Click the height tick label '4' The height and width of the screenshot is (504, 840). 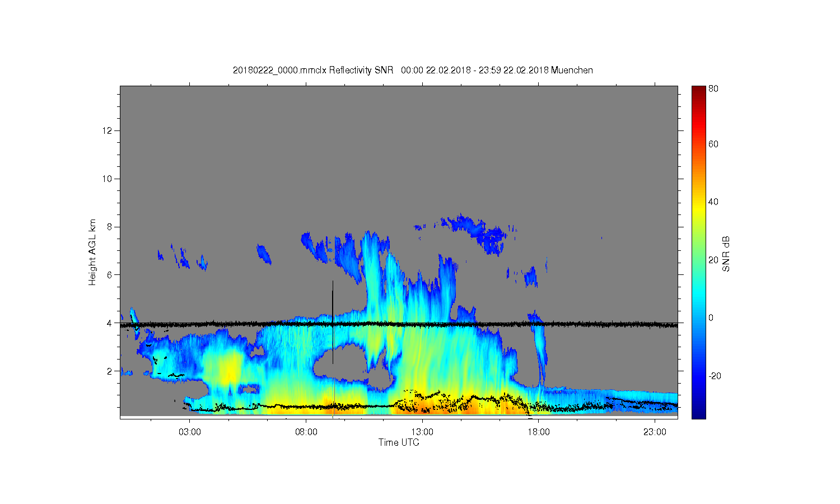[x=110, y=323]
